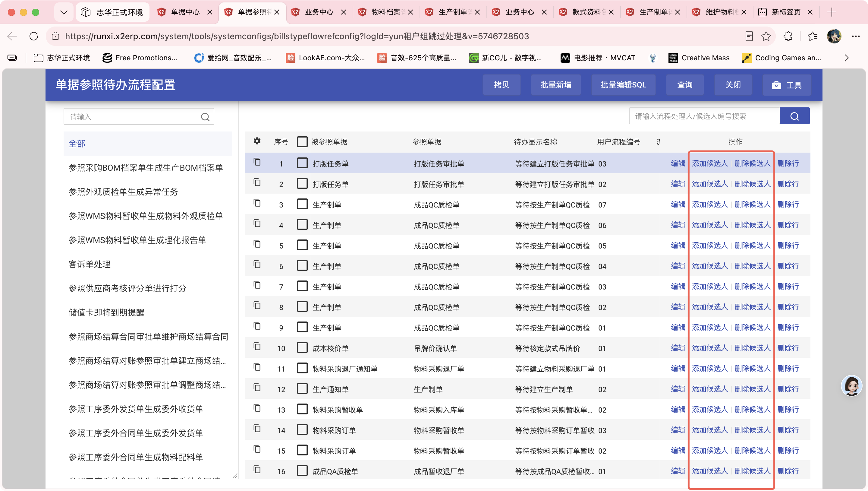Check the row 16 成品QA质检单 checkbox
The image size is (868, 491).
[302, 470]
